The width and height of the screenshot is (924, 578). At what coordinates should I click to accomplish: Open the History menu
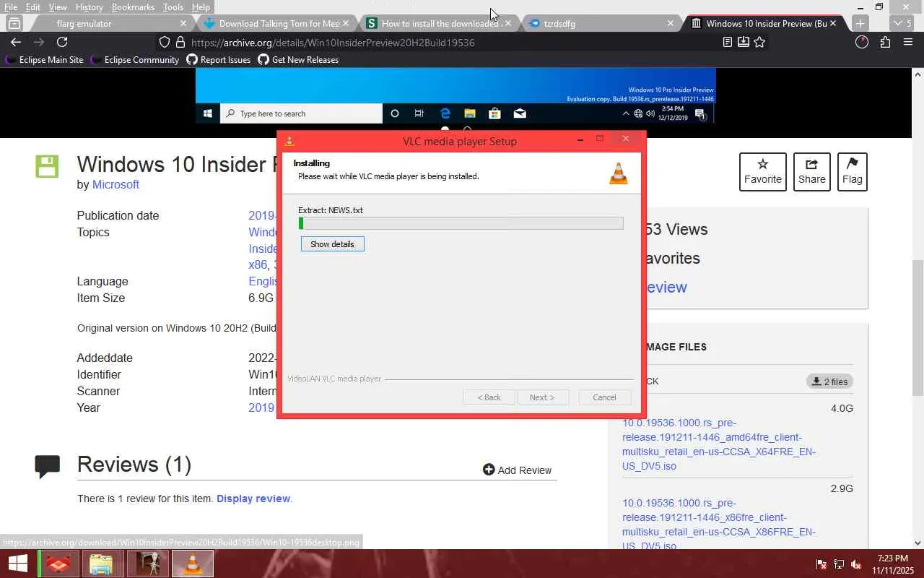tap(90, 7)
